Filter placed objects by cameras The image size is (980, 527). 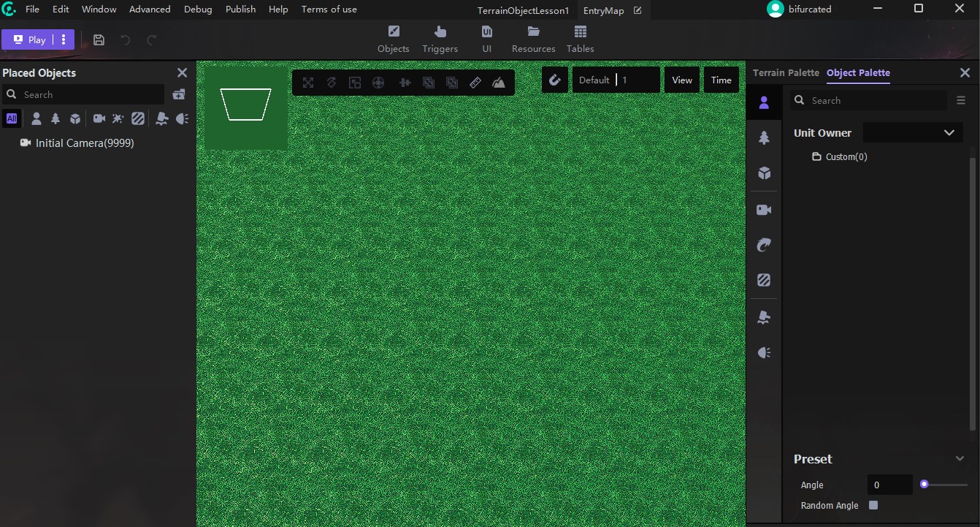(x=99, y=118)
